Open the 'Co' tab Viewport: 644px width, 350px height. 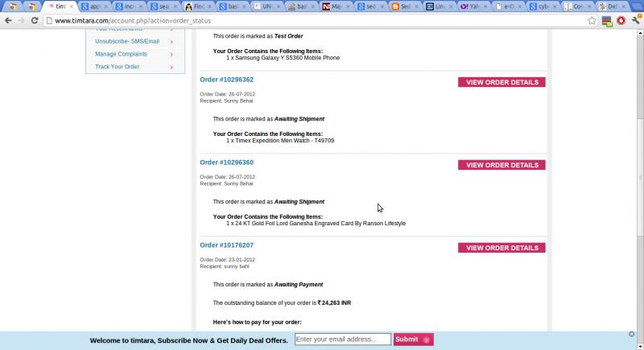tap(577, 6)
